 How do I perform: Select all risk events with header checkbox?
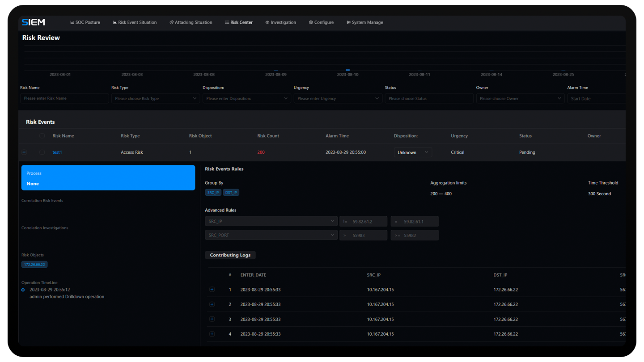(x=42, y=136)
